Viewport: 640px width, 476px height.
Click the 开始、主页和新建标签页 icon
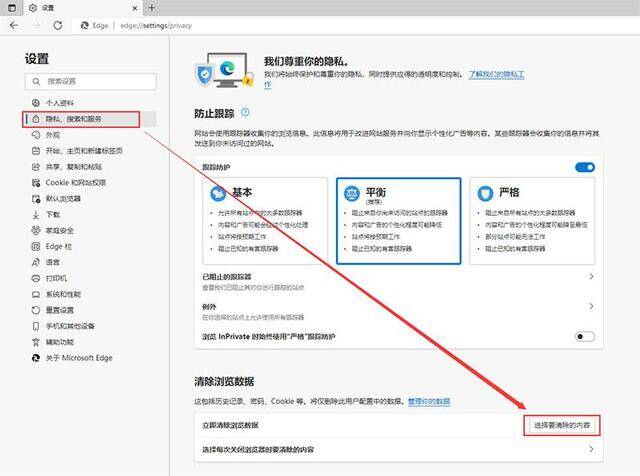(x=36, y=151)
